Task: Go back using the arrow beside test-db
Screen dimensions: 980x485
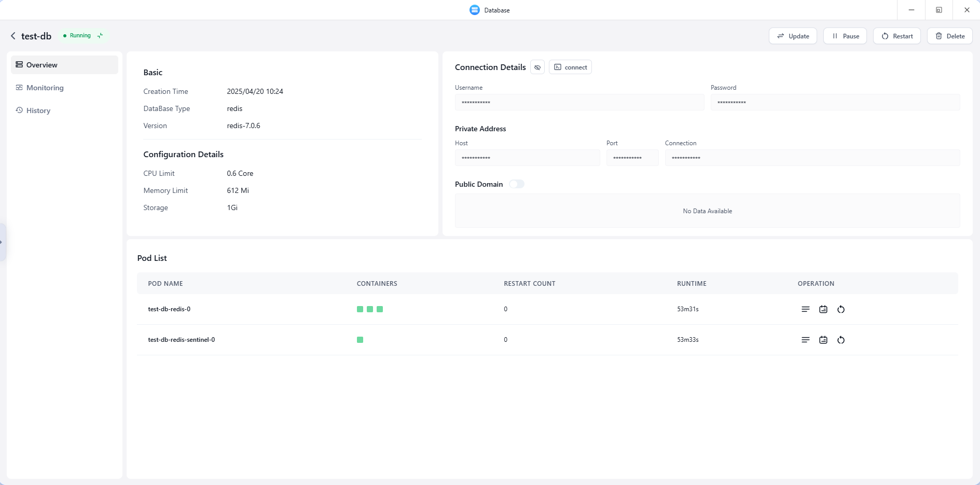Action: 13,36
